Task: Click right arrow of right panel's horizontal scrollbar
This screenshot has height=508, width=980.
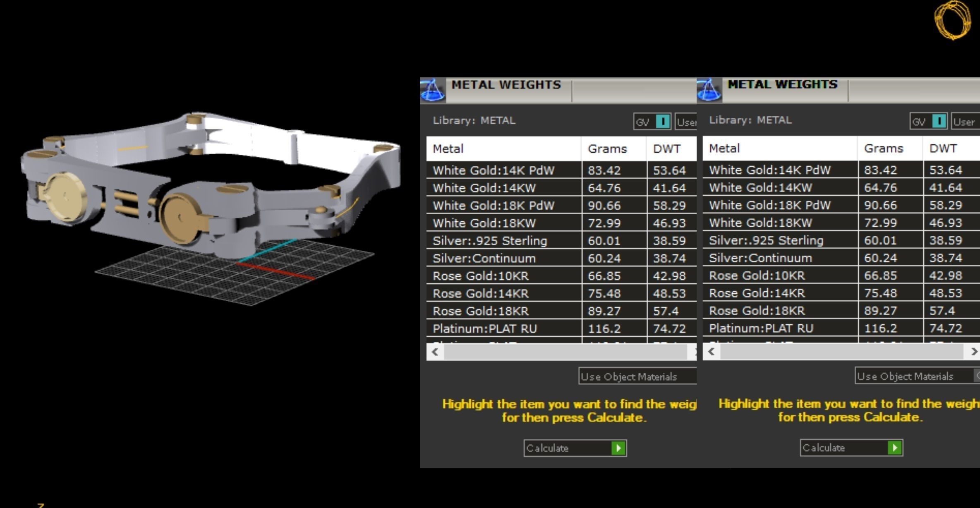Action: 974,352
